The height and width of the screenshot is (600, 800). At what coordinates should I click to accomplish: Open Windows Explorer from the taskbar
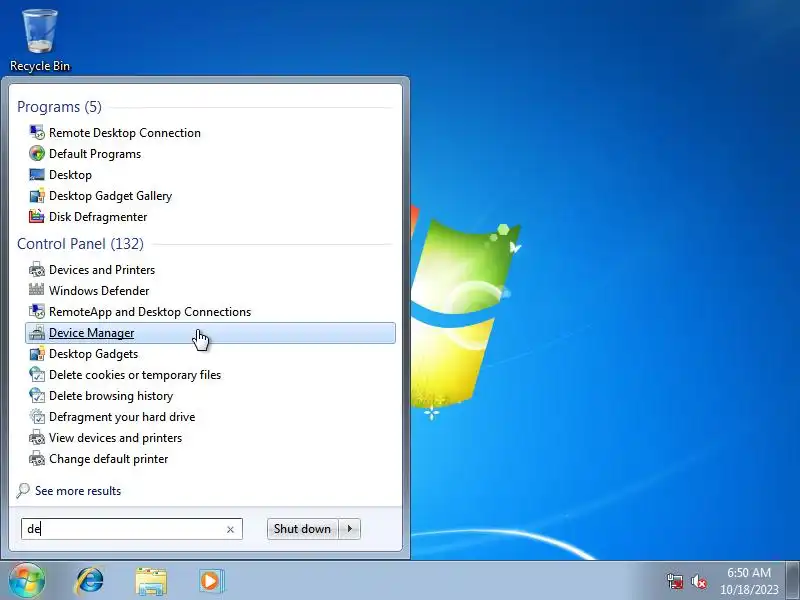[151, 581]
